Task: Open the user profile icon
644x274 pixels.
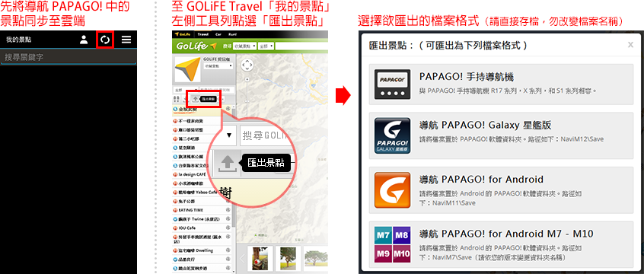Action: (x=84, y=40)
